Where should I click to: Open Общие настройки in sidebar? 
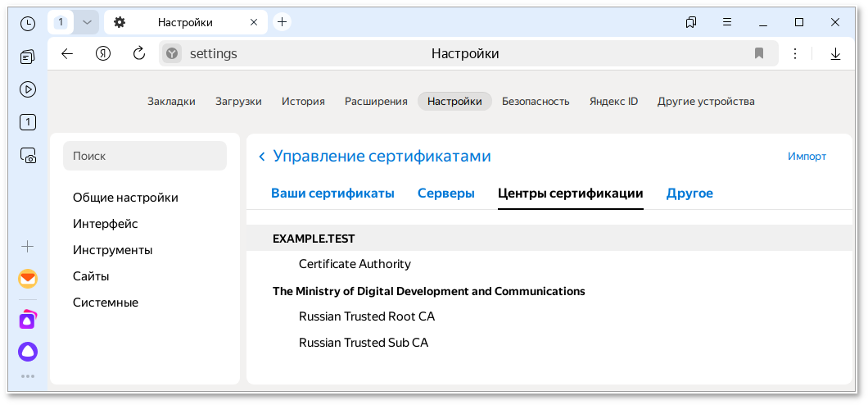coord(125,198)
